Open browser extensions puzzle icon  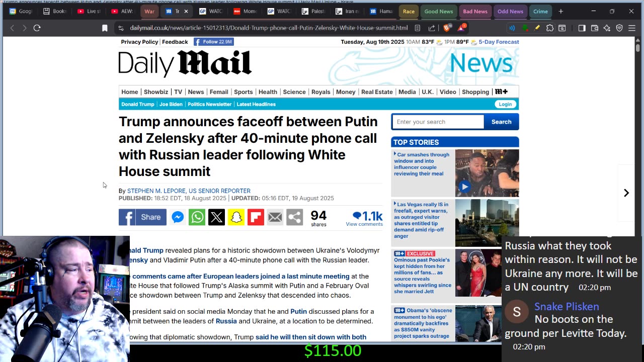tap(550, 28)
